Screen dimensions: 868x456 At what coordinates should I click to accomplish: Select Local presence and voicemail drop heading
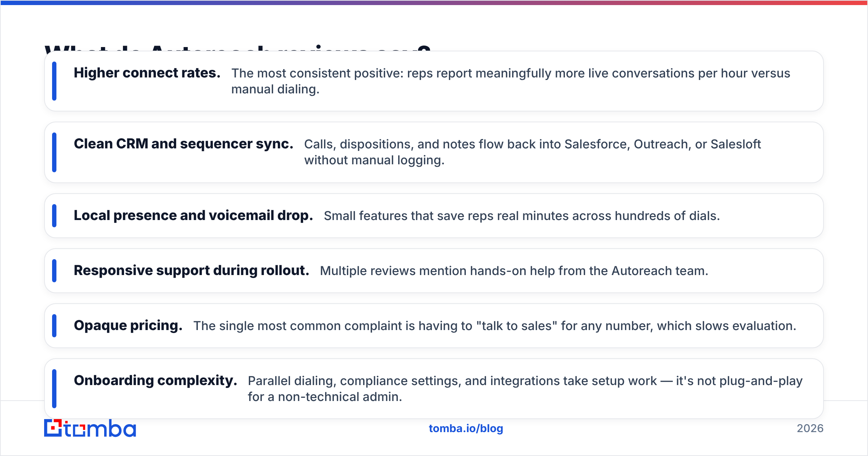(x=193, y=216)
